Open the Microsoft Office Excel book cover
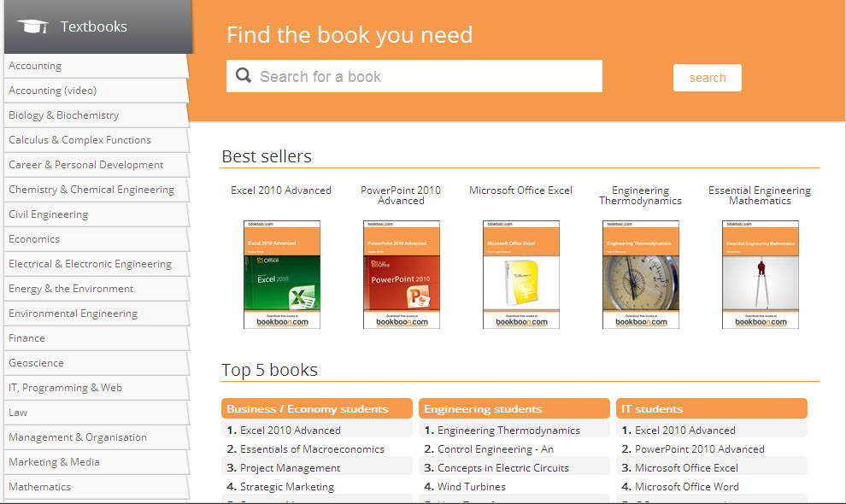Screen dimensions: 846x504 (521, 274)
